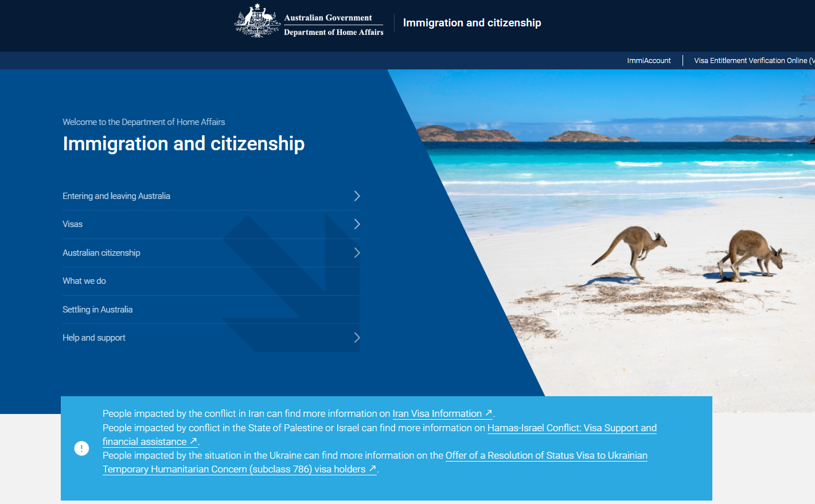Screen dimensions: 815x504
Task: Open Hamas-Israel Conflict Visa Support link
Action: pyautogui.click(x=571, y=428)
